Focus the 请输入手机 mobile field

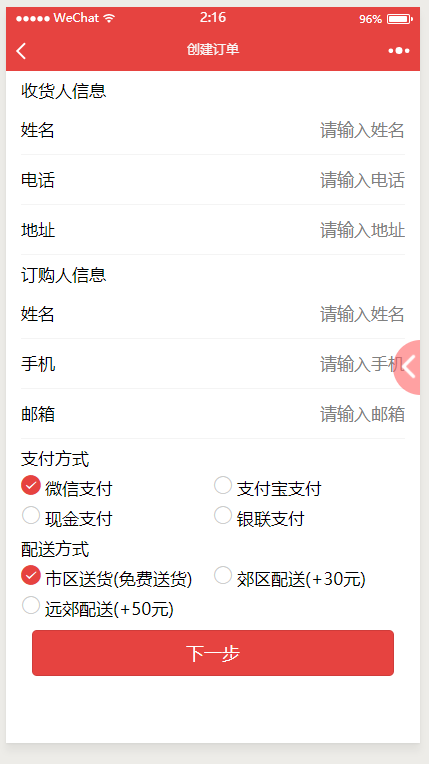[362, 364]
